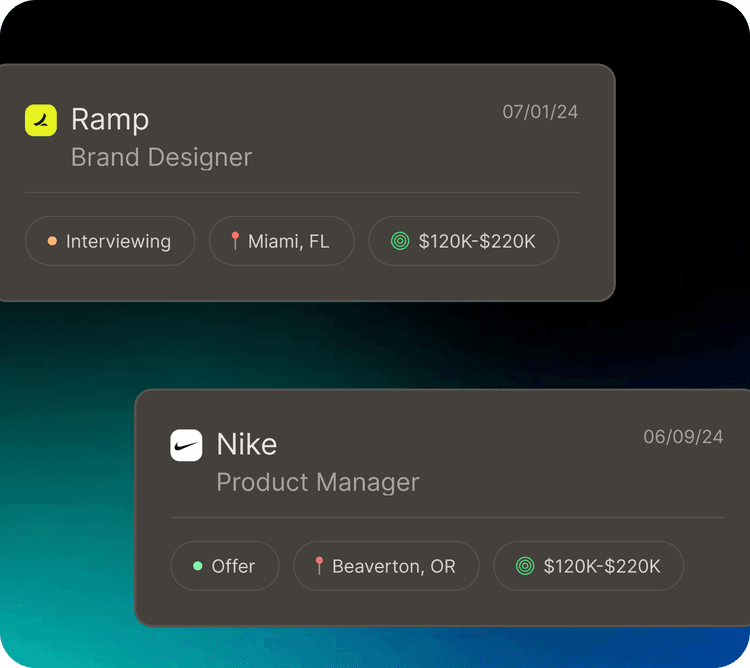The height and width of the screenshot is (668, 750).
Task: Click the Beaverton, OR location pill
Action: tap(386, 566)
